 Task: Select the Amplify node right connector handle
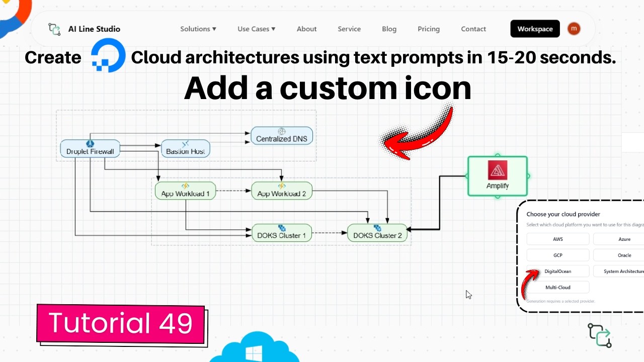coord(528,176)
